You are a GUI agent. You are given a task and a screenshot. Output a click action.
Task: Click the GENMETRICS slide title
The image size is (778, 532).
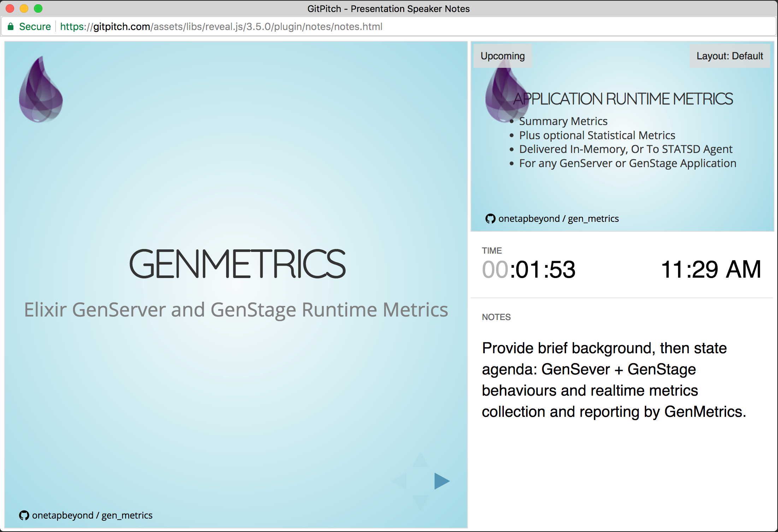point(237,264)
